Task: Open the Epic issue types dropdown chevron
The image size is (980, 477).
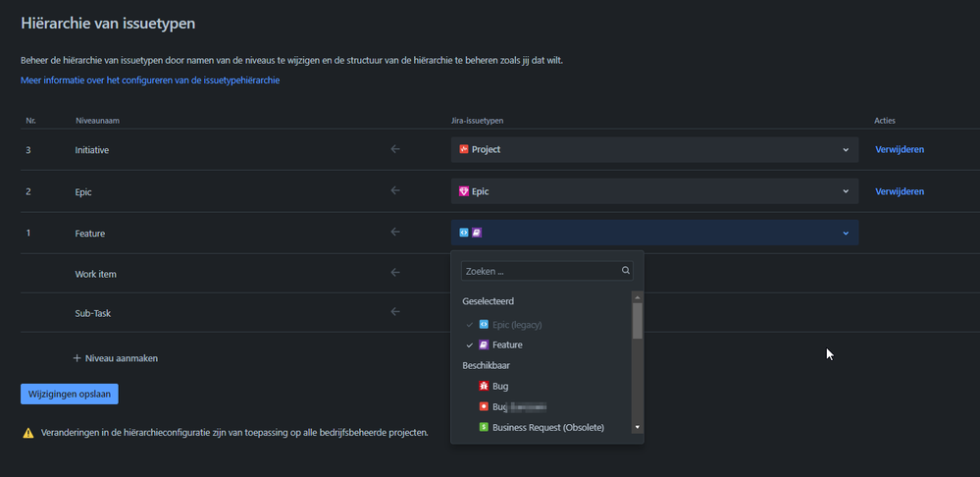Action: point(846,191)
